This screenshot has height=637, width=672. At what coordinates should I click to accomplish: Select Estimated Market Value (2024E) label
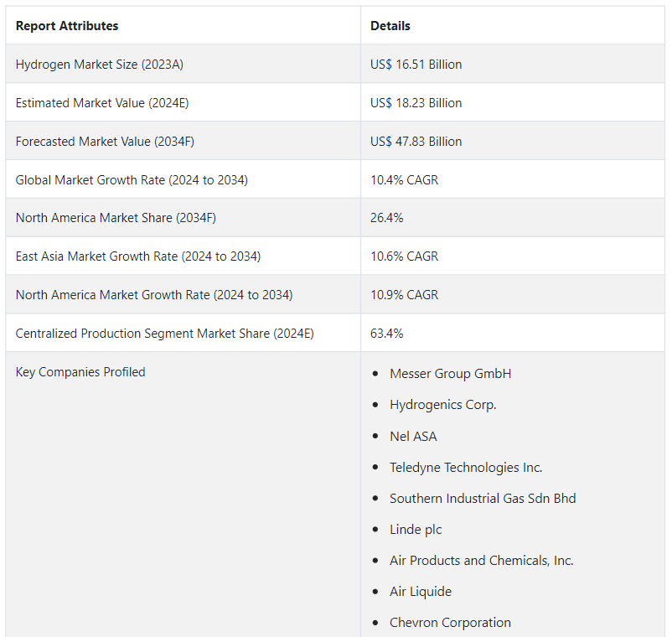pos(102,103)
